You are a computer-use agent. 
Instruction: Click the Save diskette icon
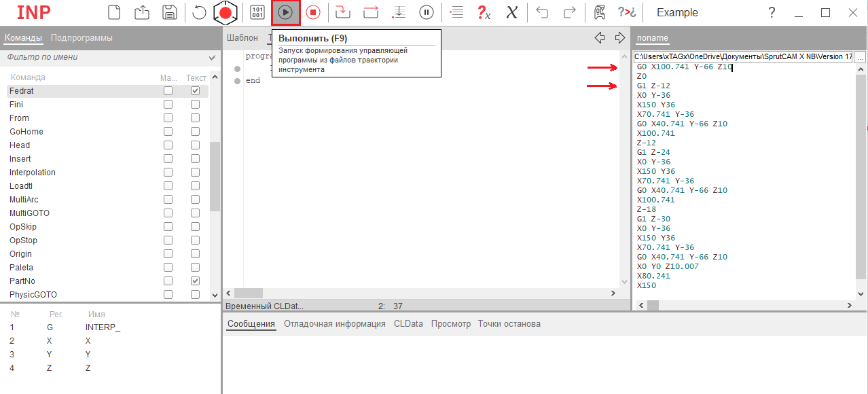point(169,12)
